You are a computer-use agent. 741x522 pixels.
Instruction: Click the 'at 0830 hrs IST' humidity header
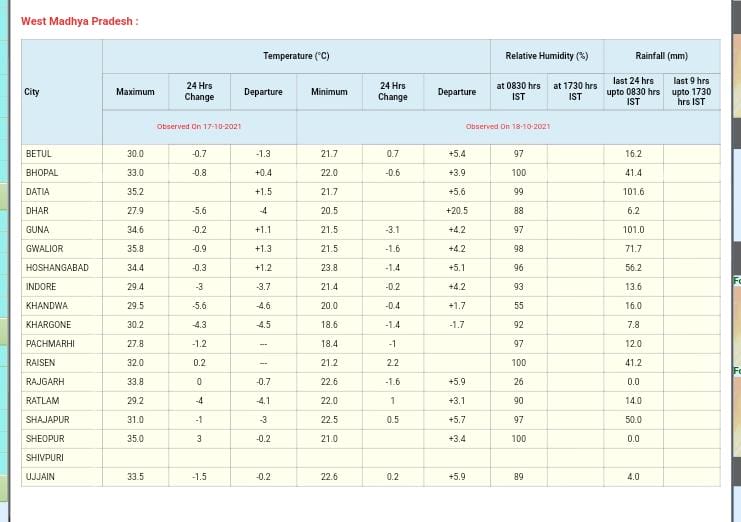click(518, 92)
